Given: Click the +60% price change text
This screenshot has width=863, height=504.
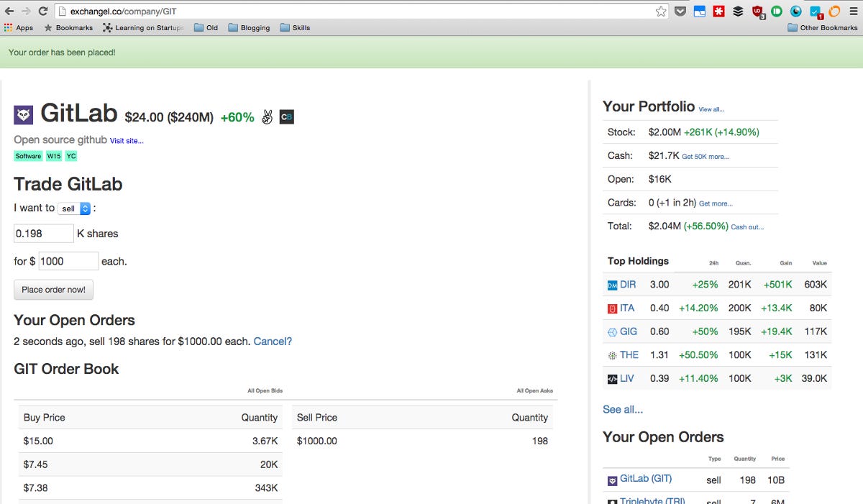Looking at the screenshot, I should click(237, 117).
